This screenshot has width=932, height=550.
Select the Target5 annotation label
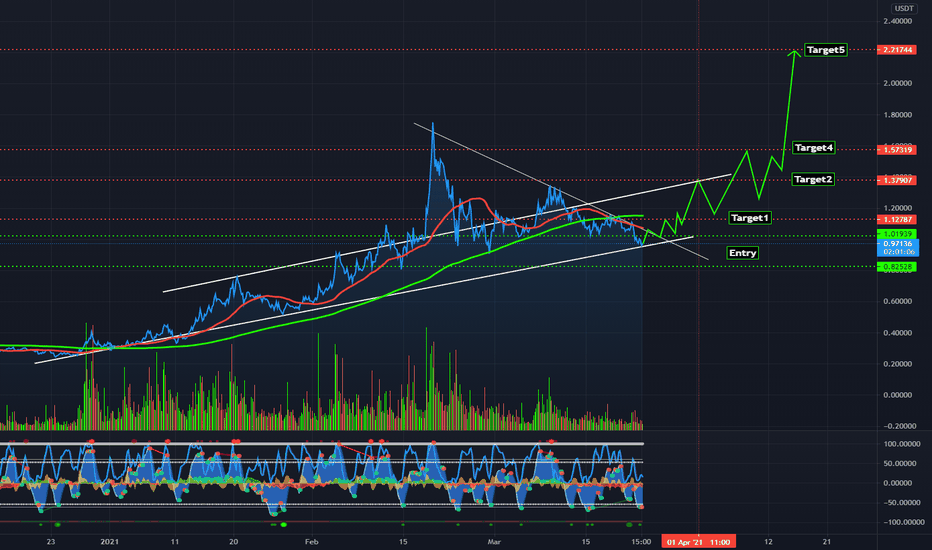pos(826,50)
